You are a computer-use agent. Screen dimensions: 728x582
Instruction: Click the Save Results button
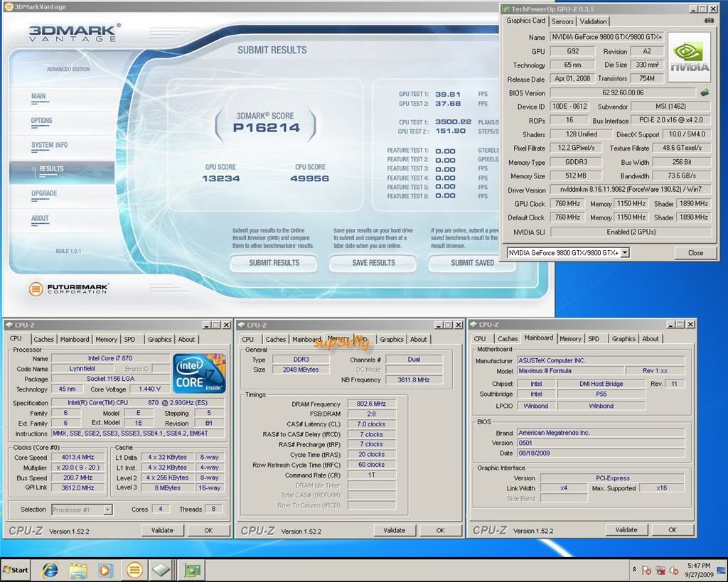373,262
